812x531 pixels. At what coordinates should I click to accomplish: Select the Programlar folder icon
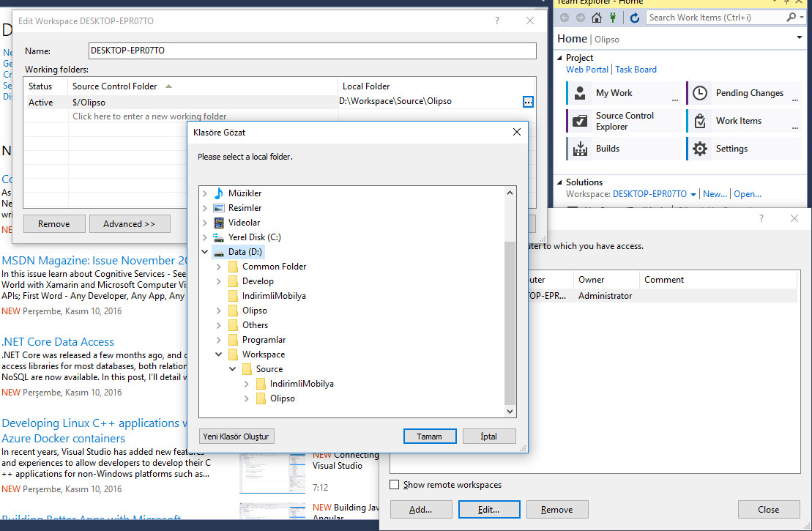233,340
